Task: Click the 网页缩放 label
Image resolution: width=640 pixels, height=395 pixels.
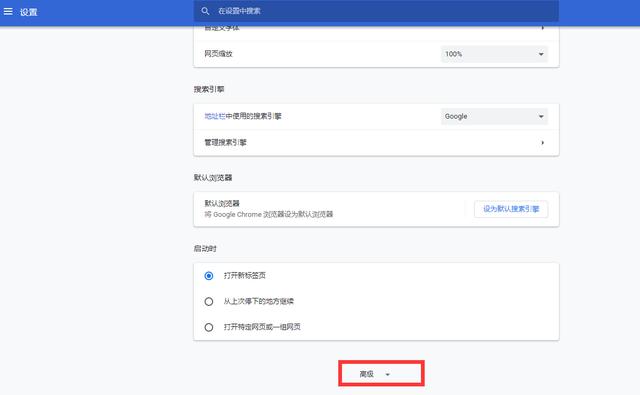Action: click(218, 53)
